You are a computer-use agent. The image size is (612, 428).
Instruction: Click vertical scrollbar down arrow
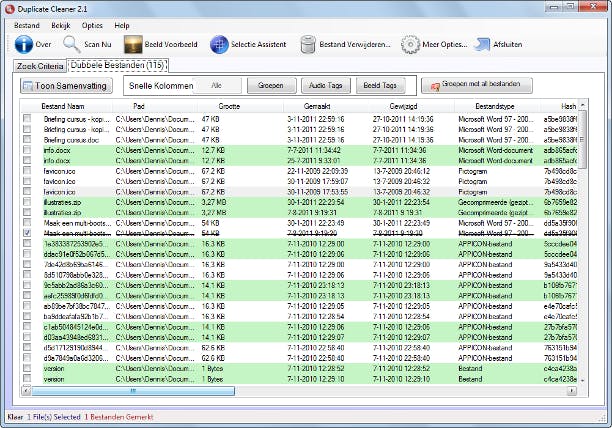[583, 380]
